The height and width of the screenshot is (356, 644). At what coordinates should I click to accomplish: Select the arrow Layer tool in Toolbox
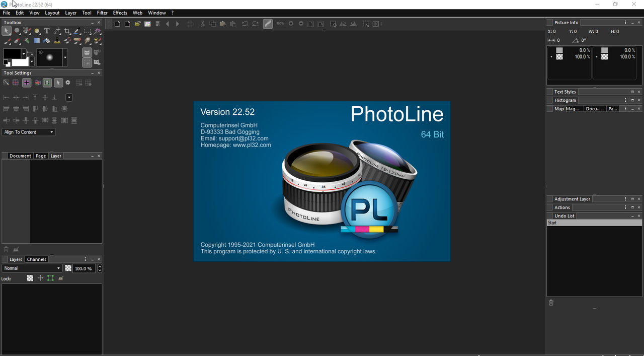7,31
